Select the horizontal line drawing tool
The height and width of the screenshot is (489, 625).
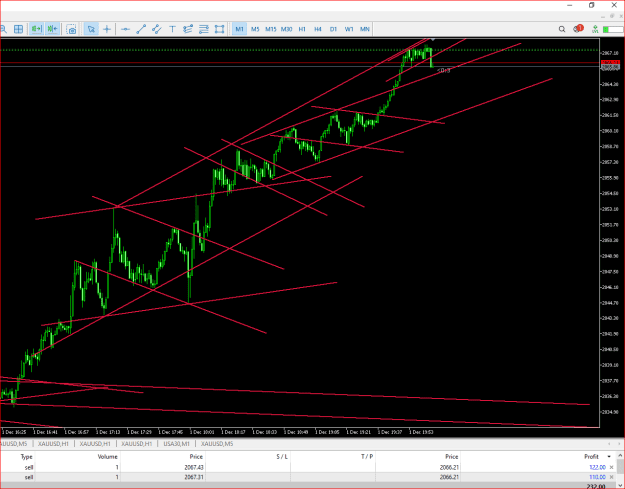(125, 29)
